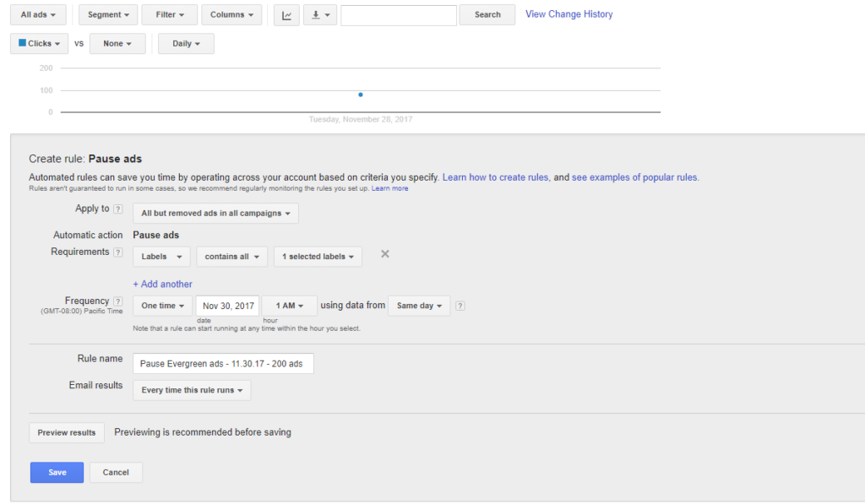Open the Filter menu

pos(170,15)
